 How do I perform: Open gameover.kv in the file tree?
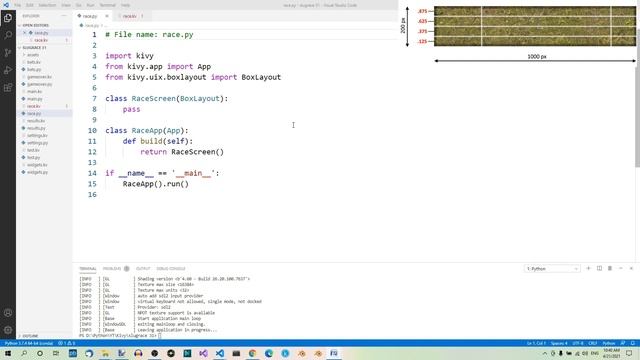coord(39,77)
